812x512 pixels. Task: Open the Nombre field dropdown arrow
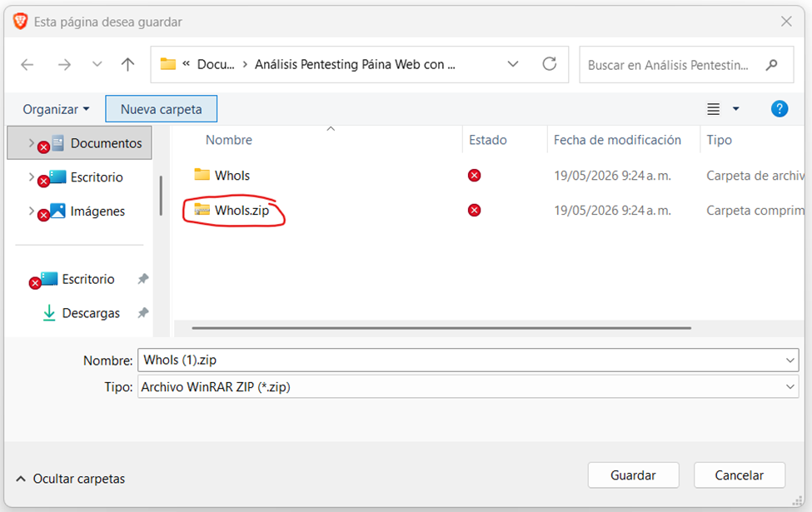pyautogui.click(x=790, y=360)
